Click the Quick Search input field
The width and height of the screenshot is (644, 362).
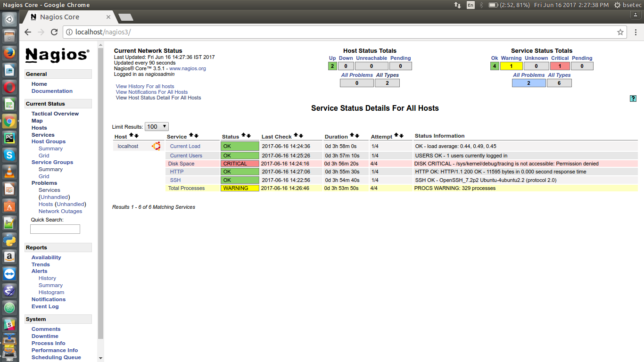55,229
